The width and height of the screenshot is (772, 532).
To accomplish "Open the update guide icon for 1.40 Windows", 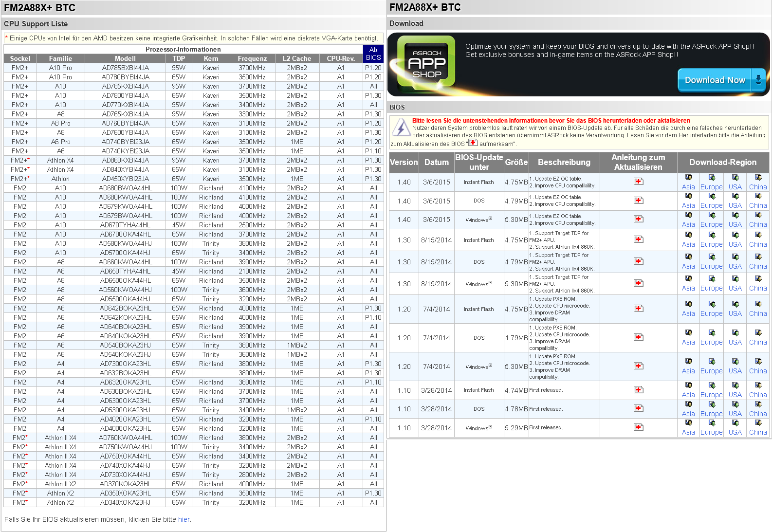I will click(x=639, y=219).
